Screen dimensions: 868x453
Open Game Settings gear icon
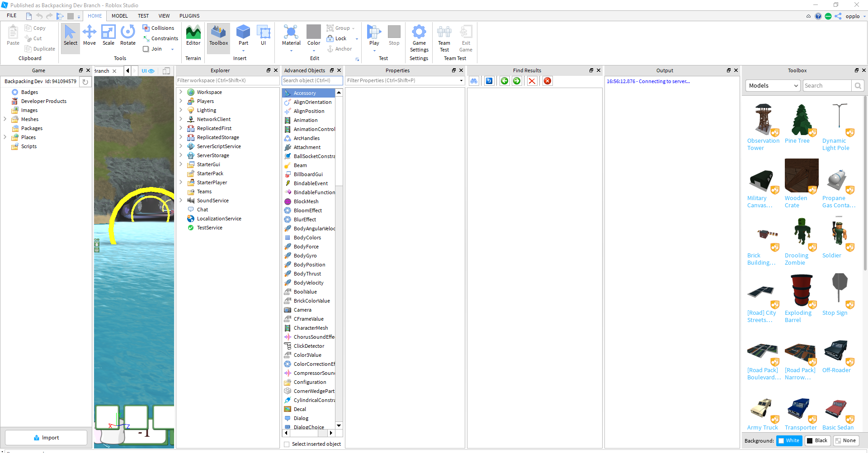pos(419,33)
